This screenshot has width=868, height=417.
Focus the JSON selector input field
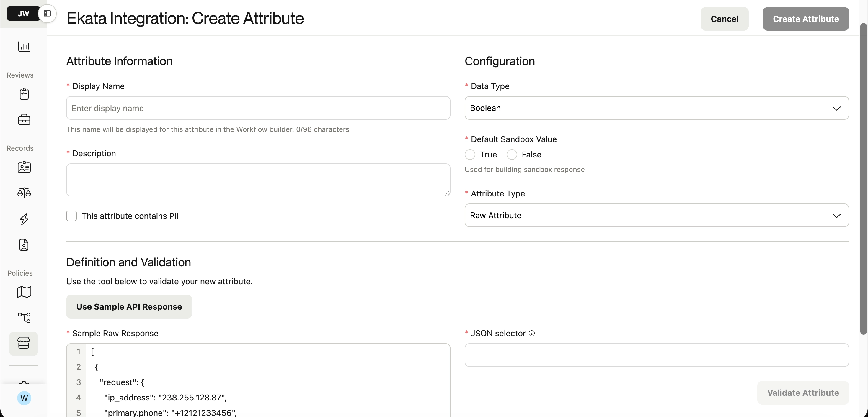point(656,355)
